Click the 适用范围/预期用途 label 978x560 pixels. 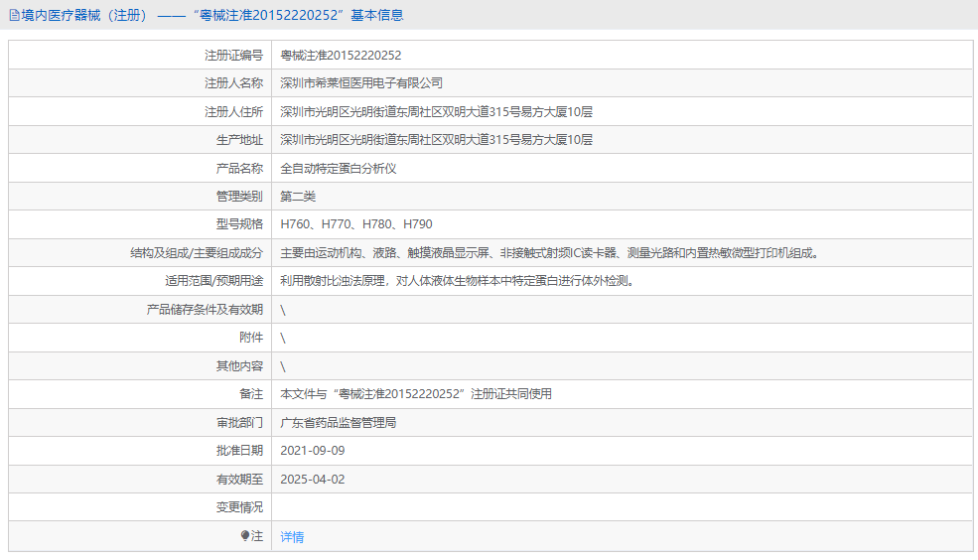pos(213,281)
